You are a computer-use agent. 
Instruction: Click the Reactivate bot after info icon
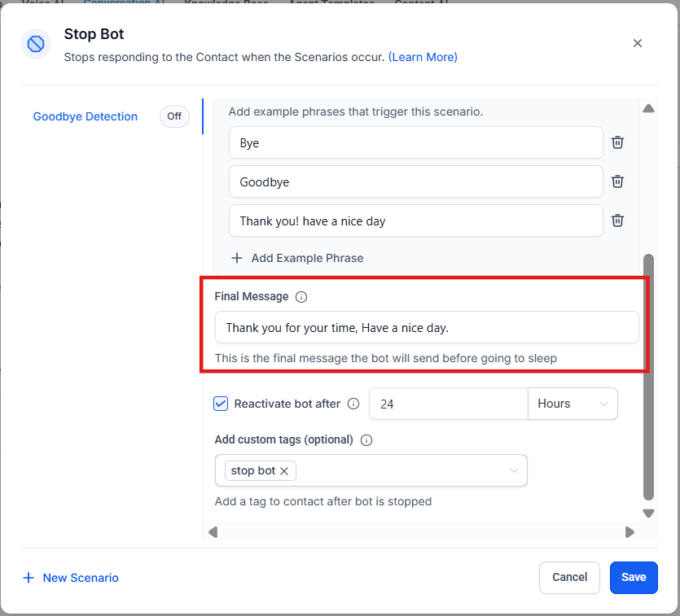pyautogui.click(x=353, y=404)
